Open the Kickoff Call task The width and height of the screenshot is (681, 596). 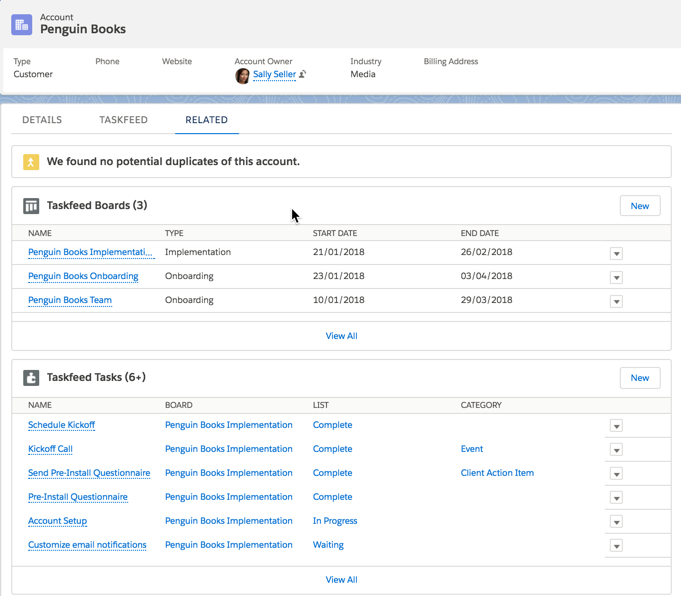click(50, 449)
